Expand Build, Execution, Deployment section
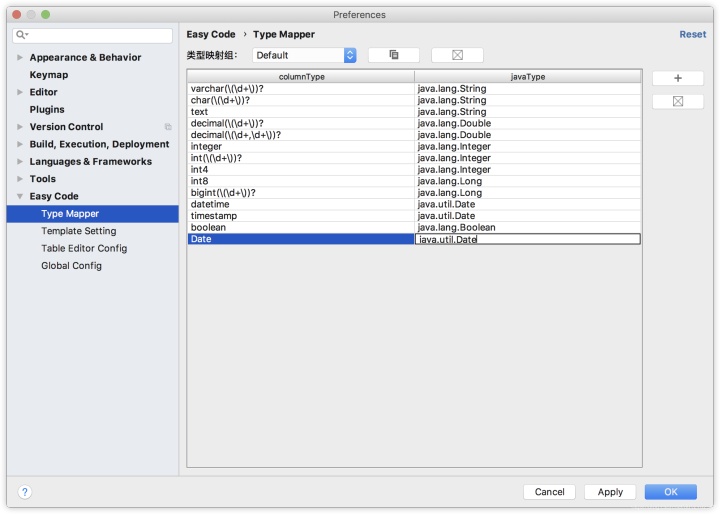The width and height of the screenshot is (720, 514). pos(20,144)
